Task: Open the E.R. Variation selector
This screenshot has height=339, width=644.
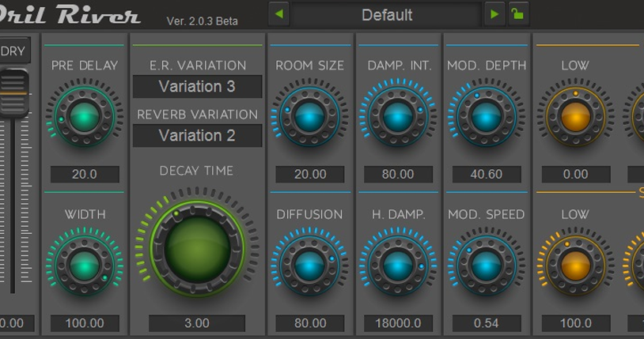Action: [197, 86]
